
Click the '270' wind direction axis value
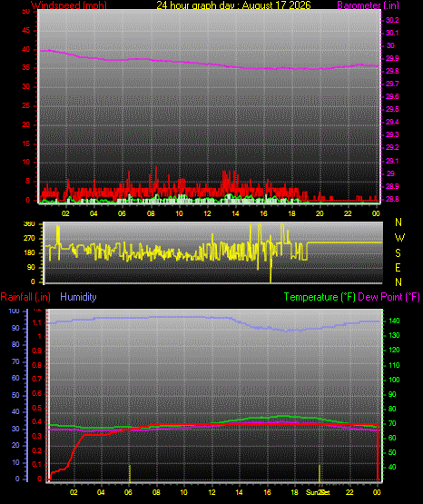click(29, 239)
